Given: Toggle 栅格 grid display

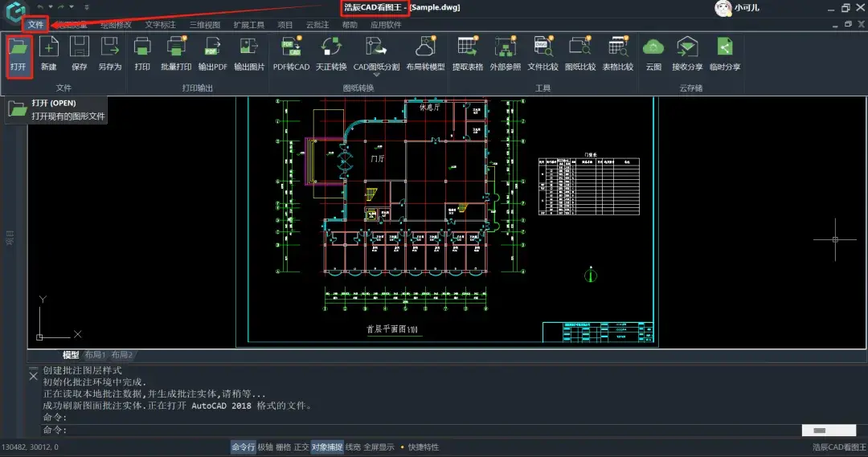Looking at the screenshot, I should click(284, 447).
